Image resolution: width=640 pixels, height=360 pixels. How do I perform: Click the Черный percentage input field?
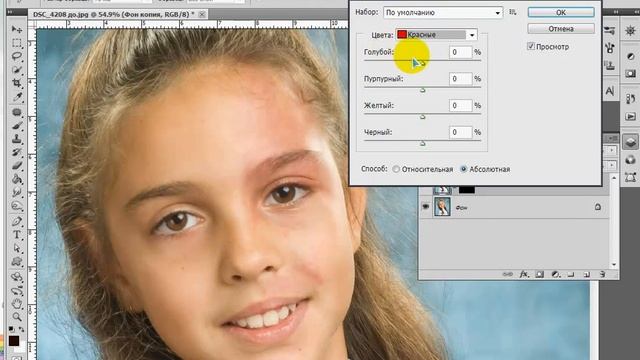coord(460,132)
